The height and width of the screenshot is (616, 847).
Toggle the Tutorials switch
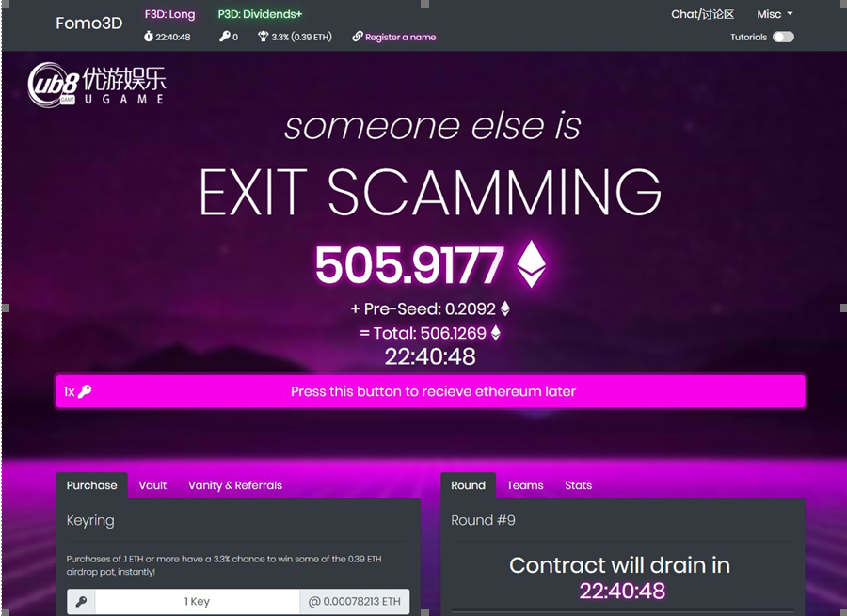click(783, 38)
